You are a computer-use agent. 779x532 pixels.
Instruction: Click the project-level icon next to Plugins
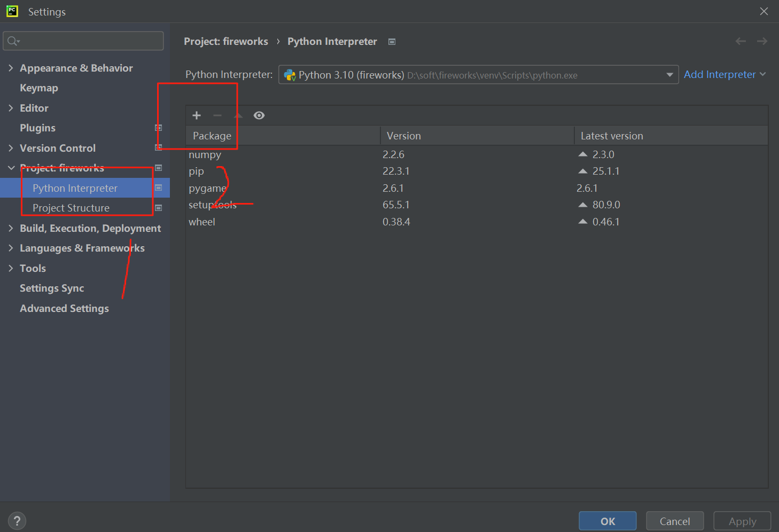tap(159, 128)
